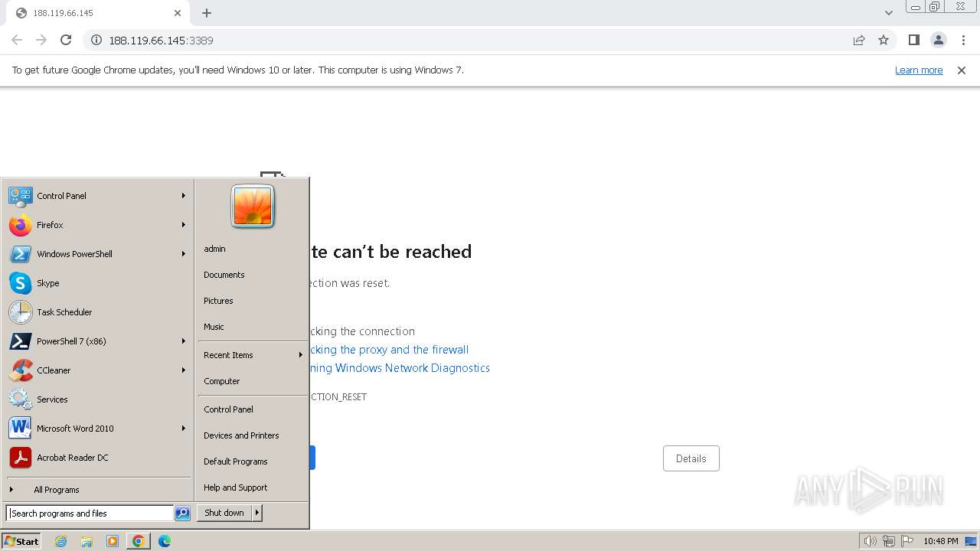Launch Skype from the Start menu
The width and height of the screenshot is (980, 551).
[97, 283]
